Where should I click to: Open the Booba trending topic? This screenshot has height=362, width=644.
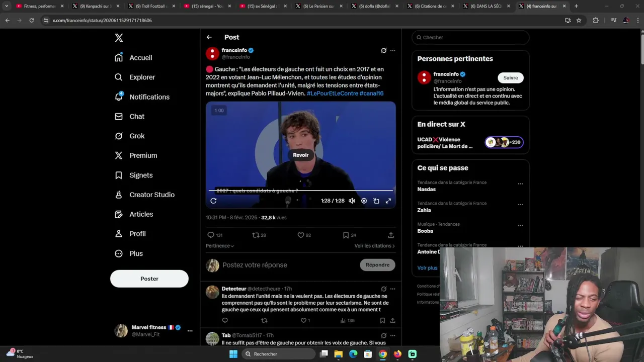[425, 231]
